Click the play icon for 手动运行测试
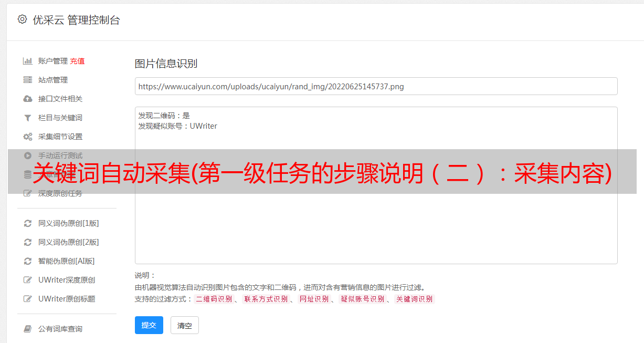Image resolution: width=644 pixels, height=343 pixels. [x=28, y=155]
